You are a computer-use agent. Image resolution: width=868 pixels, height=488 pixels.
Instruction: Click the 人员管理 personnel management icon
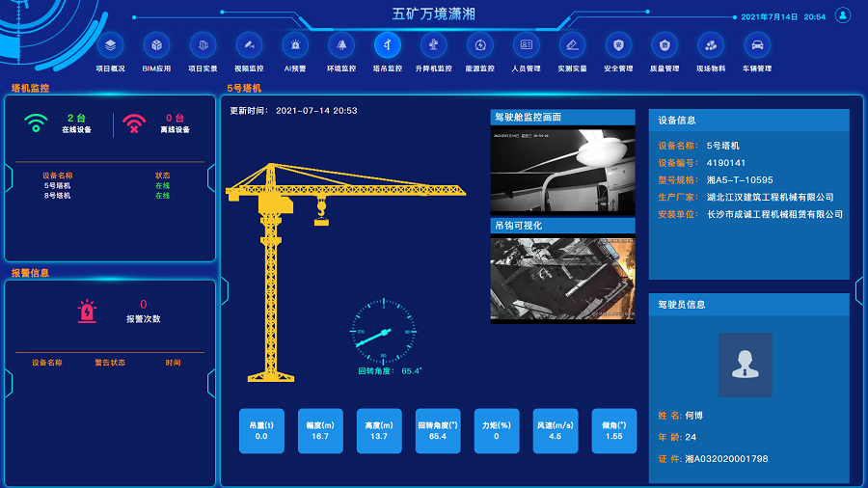point(526,45)
